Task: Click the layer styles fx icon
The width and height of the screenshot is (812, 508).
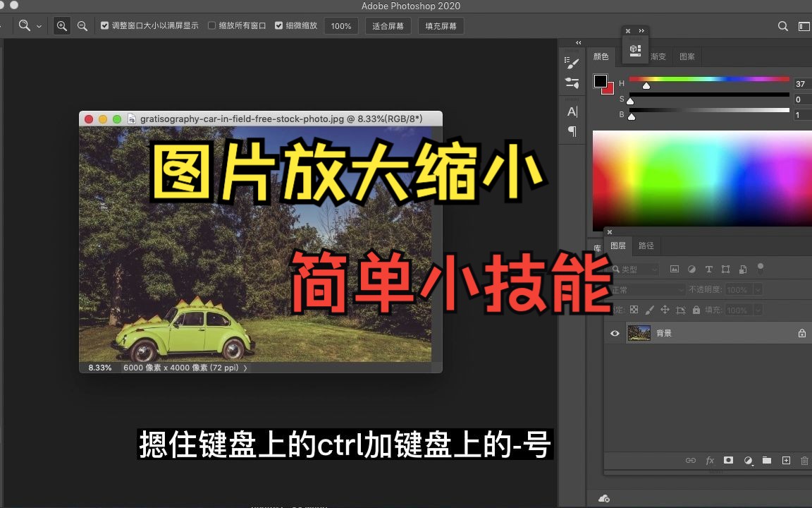Action: point(710,460)
